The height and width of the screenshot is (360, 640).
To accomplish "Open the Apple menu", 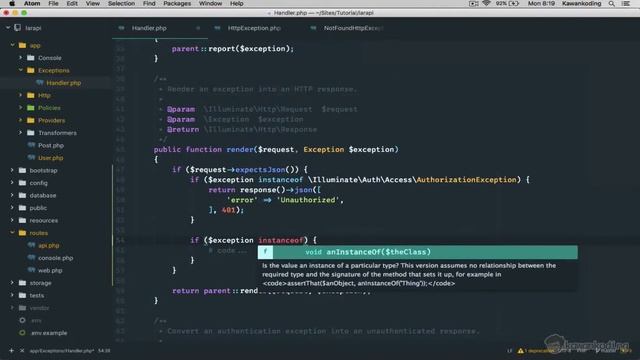I will click(12, 3).
